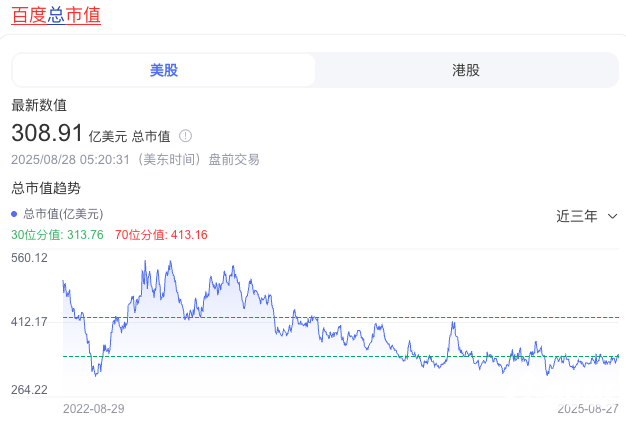Click the 盘前交易 timestamp line

[x=121, y=159]
